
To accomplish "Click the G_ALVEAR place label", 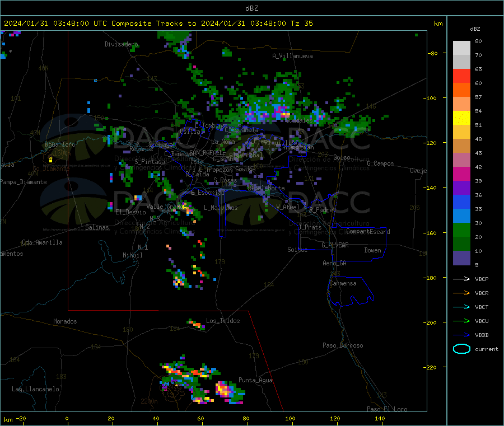I will point(335,245).
